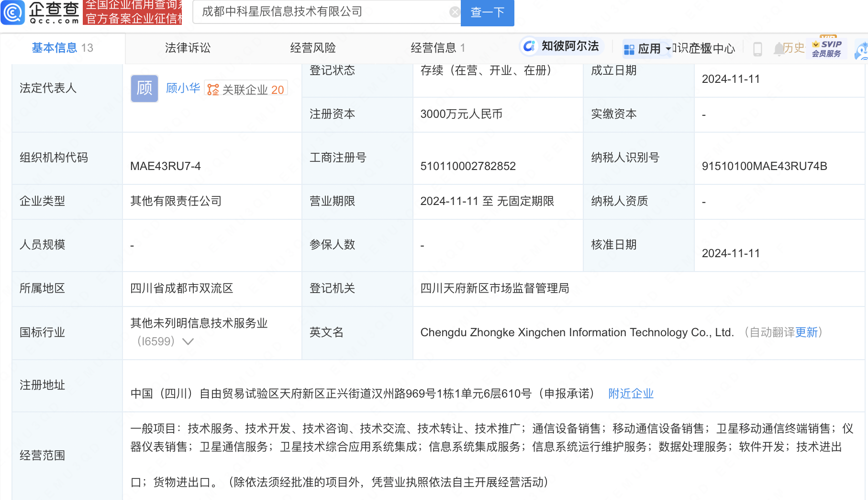Click the 顾 avatar icon
The width and height of the screenshot is (868, 500).
(144, 89)
